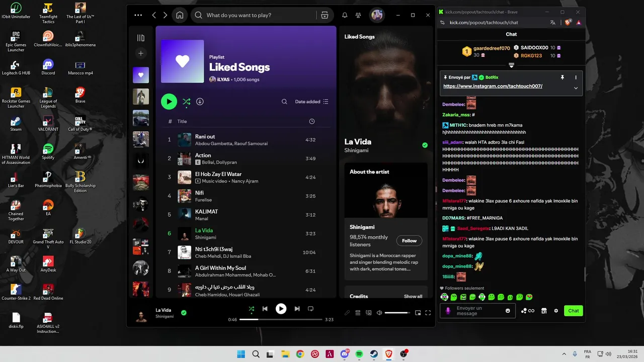Select the track 'KALIMAT' by Manal
This screenshot has width=644, height=362.
point(246,215)
